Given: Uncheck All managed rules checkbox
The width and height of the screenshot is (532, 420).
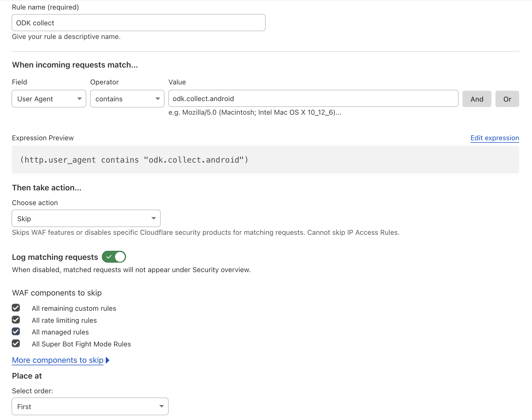Looking at the screenshot, I should pyautogui.click(x=16, y=331).
